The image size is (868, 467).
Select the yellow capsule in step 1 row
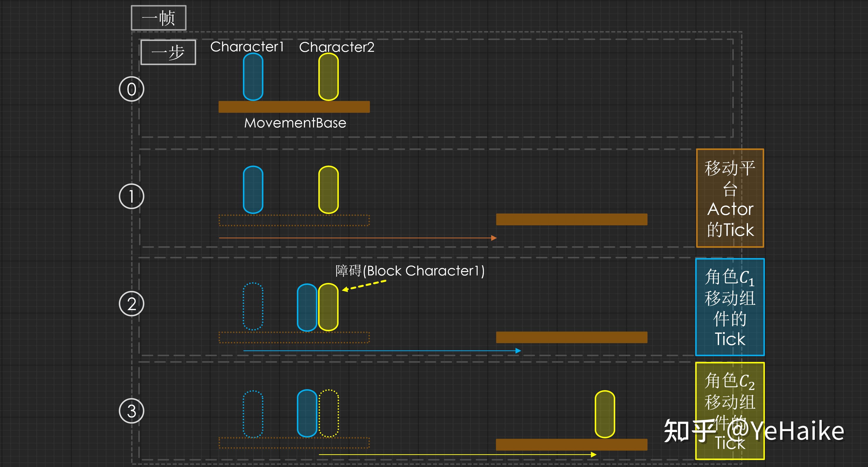[328, 190]
